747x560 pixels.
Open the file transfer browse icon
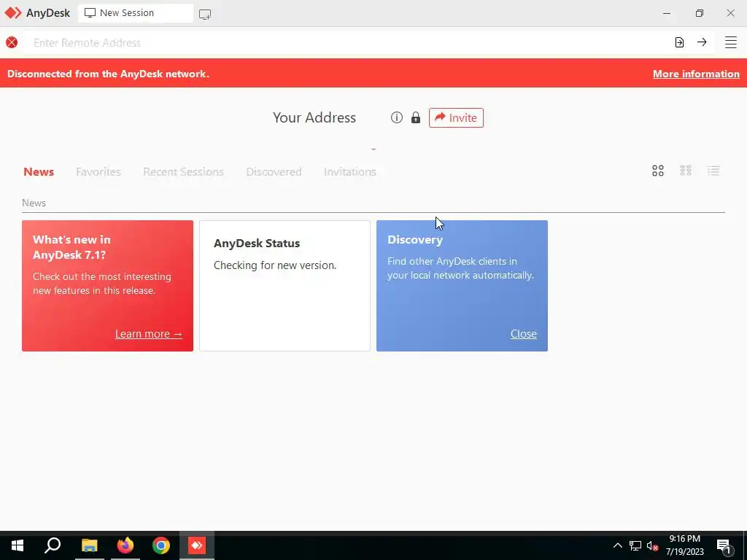pos(679,42)
